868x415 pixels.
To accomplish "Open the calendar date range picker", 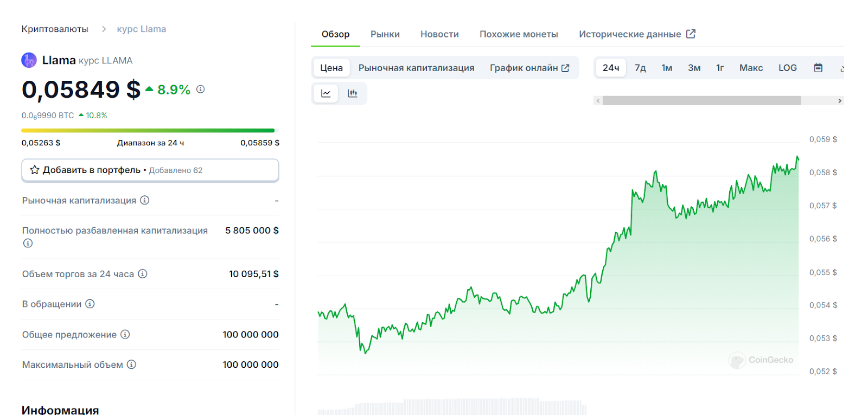I will (x=818, y=68).
